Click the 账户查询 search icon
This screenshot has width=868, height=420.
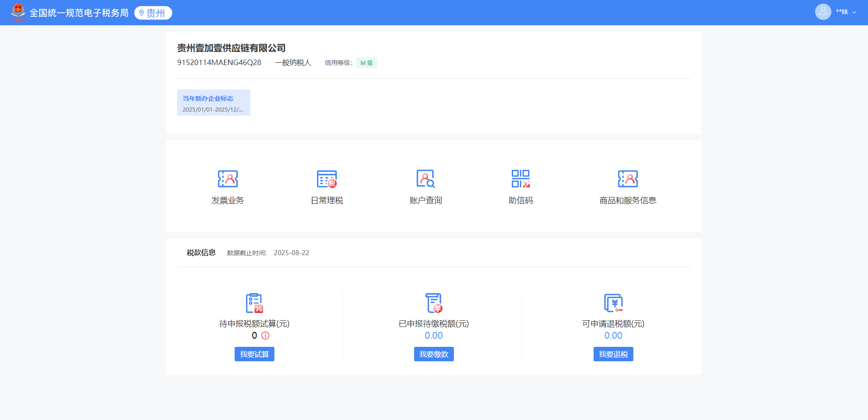click(425, 179)
